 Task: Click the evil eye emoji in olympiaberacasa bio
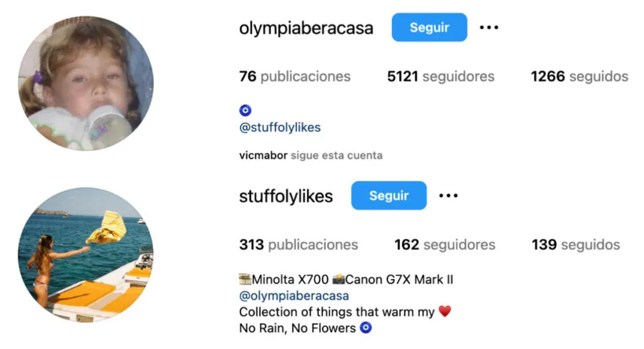click(245, 111)
